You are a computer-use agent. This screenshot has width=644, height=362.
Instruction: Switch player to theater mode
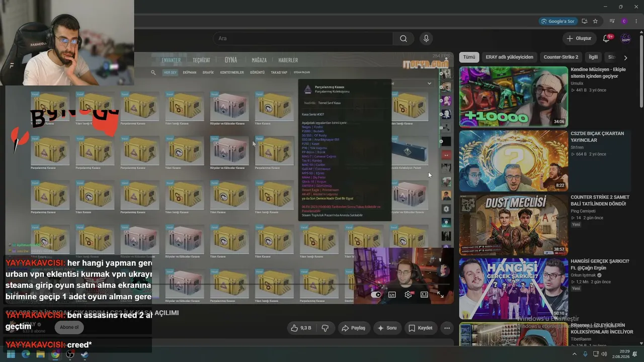coord(424,295)
